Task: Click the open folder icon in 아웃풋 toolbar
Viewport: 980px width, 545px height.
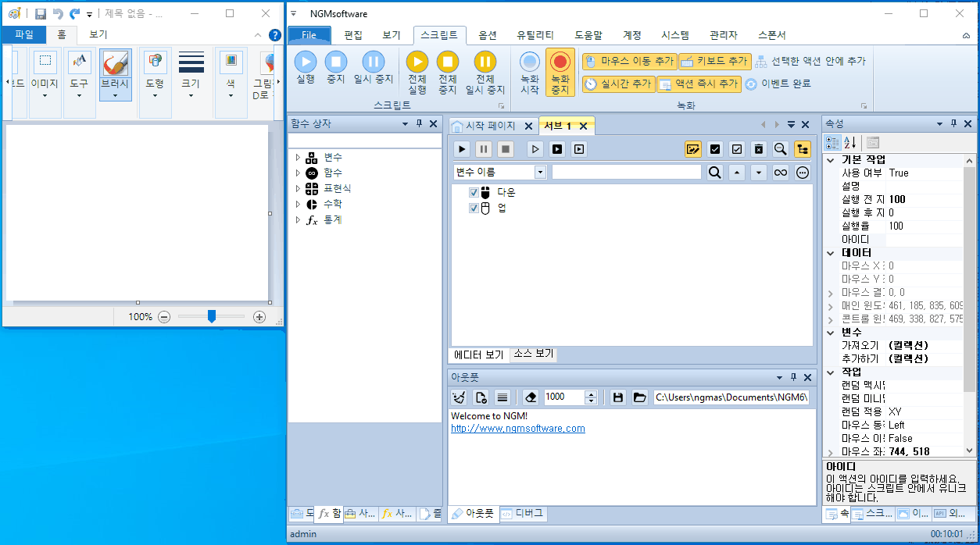Action: (x=639, y=397)
